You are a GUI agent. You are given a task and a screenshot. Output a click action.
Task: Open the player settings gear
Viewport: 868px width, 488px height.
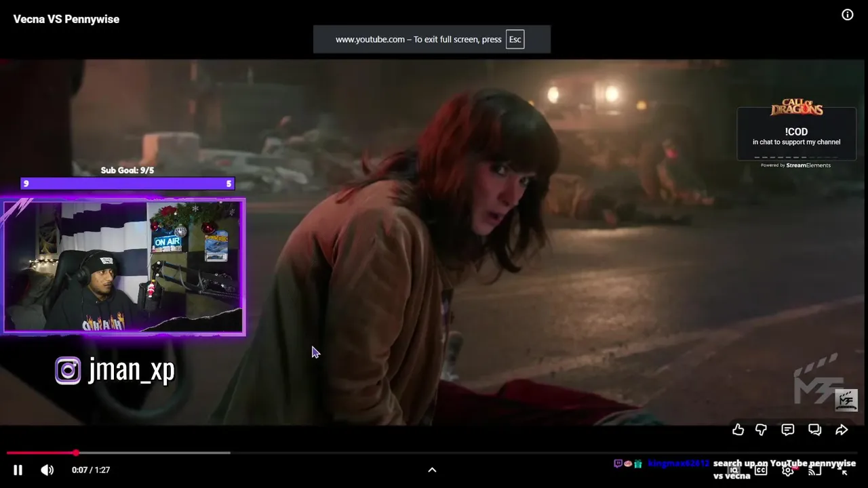click(787, 470)
